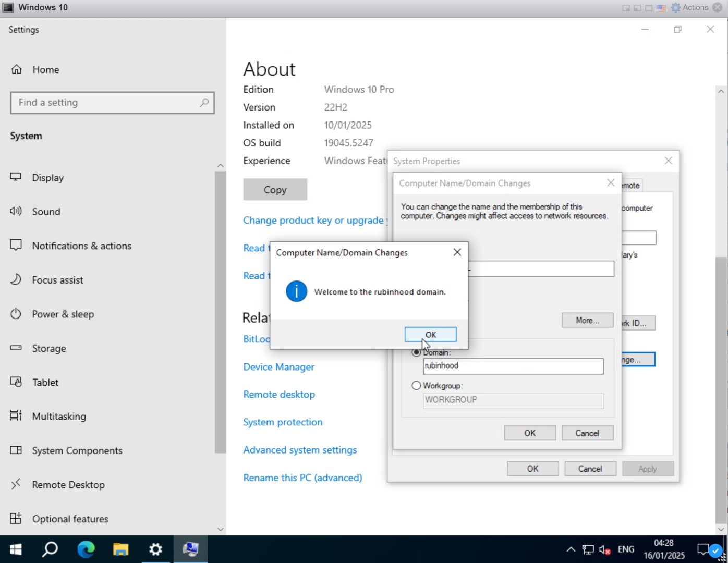Close the Computer Name/Domain Changes background dialog

(611, 183)
